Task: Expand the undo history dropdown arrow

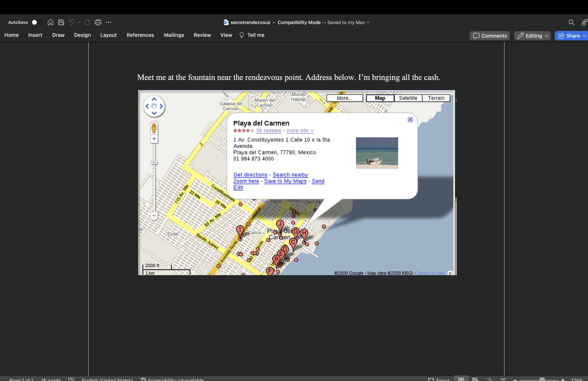Action: [x=79, y=23]
